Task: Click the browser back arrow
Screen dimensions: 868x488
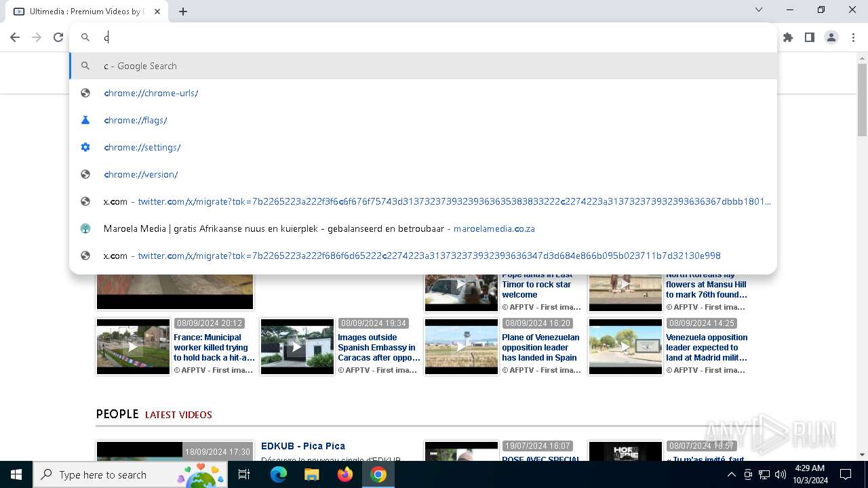Action: coord(15,37)
